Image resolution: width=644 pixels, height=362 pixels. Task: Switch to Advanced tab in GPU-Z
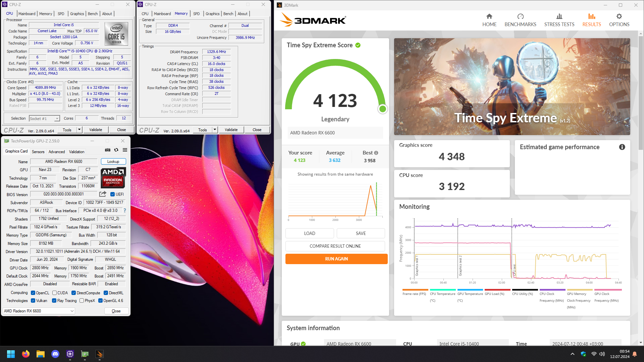pyautogui.click(x=57, y=152)
